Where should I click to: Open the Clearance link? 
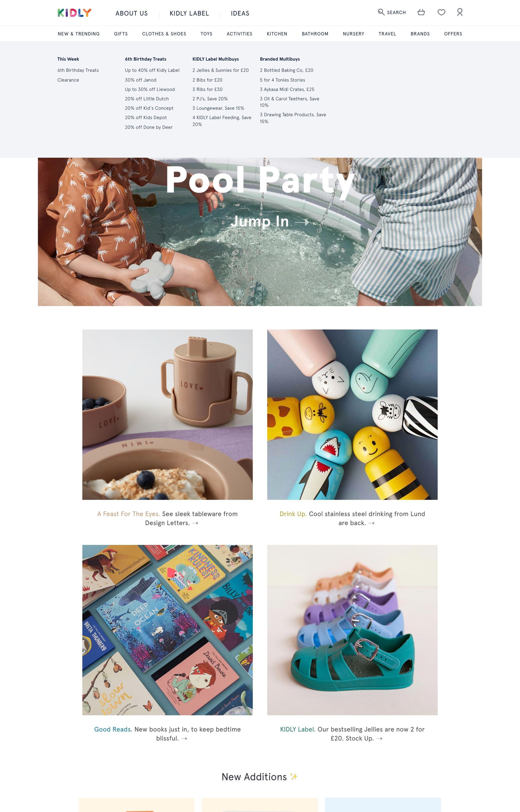[x=68, y=80]
